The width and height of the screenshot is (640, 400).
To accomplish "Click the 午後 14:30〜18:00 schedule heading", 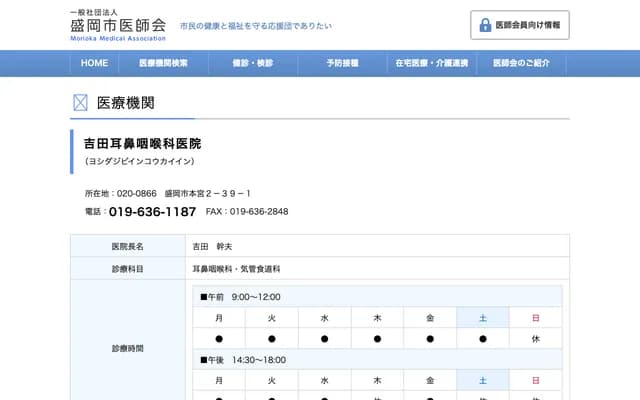I will 243,360.
